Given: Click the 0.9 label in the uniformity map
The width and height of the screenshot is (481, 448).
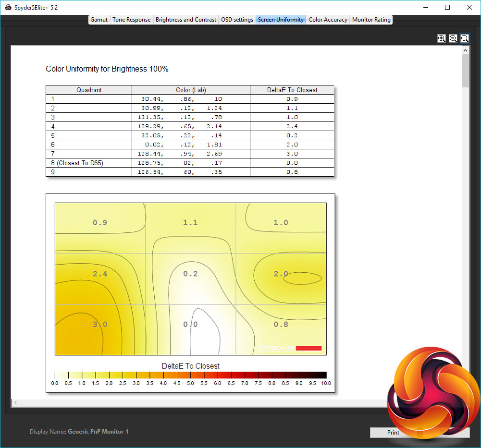Looking at the screenshot, I should tap(100, 222).
